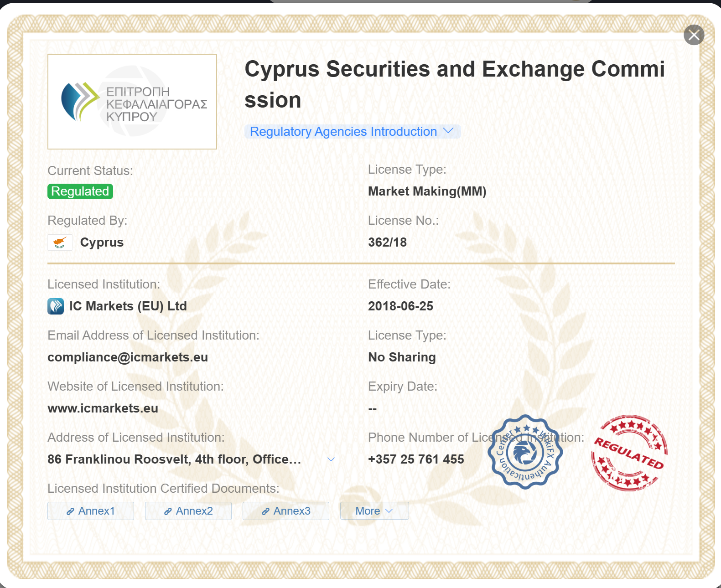Image resolution: width=721 pixels, height=588 pixels.
Task: Click the red REGULATED stamp
Action: pos(629,453)
